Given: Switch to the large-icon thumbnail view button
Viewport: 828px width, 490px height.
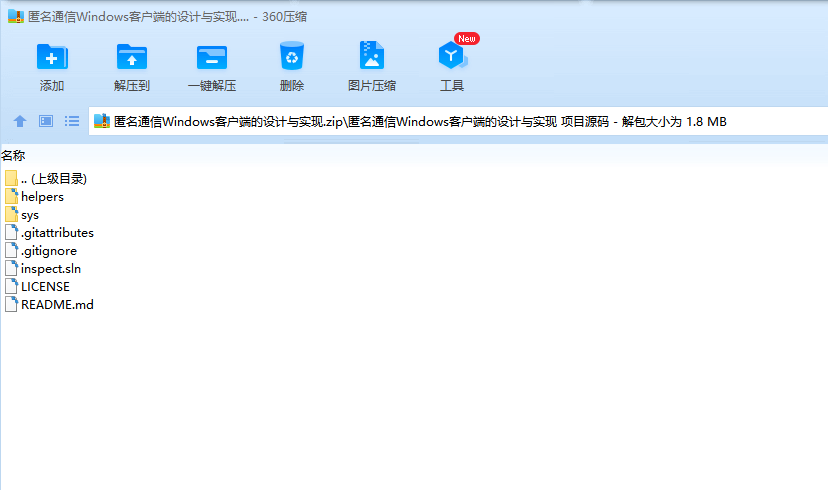Looking at the screenshot, I should click(x=46, y=121).
